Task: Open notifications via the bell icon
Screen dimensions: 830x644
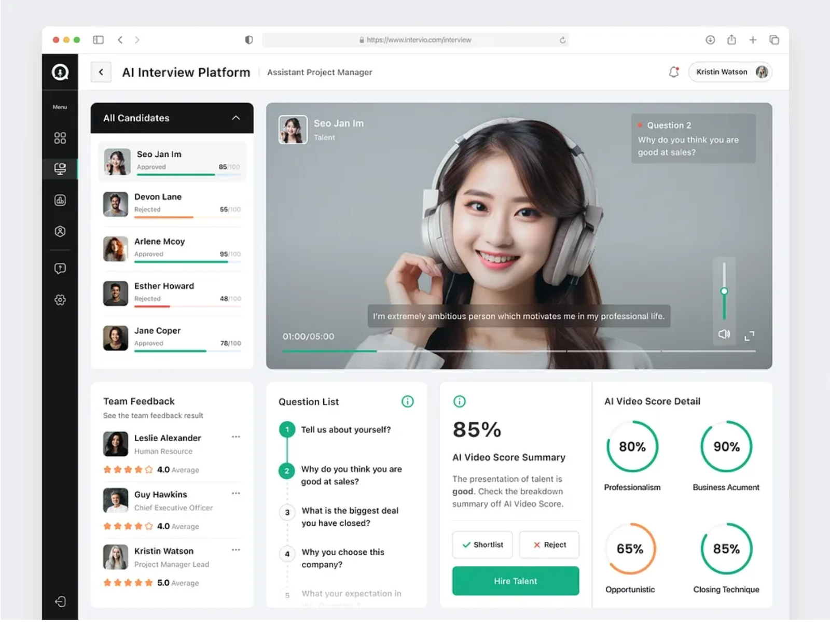Action: pyautogui.click(x=674, y=72)
